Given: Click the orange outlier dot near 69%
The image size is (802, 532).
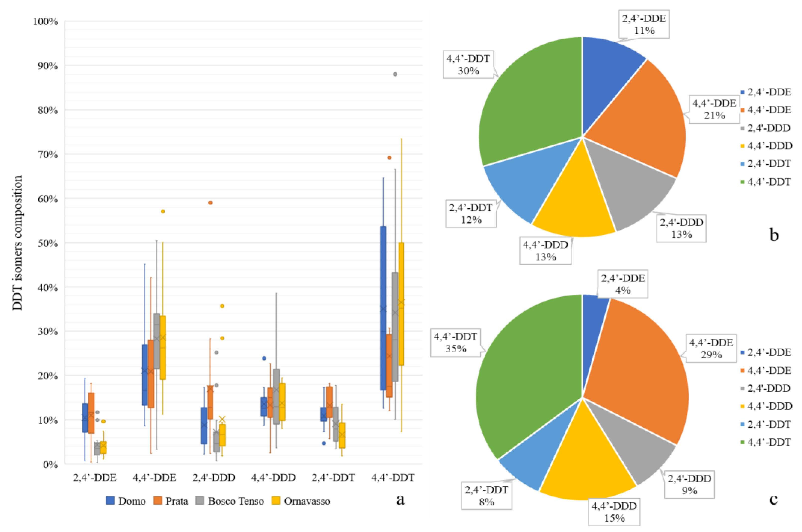Looking at the screenshot, I should click(x=390, y=158).
